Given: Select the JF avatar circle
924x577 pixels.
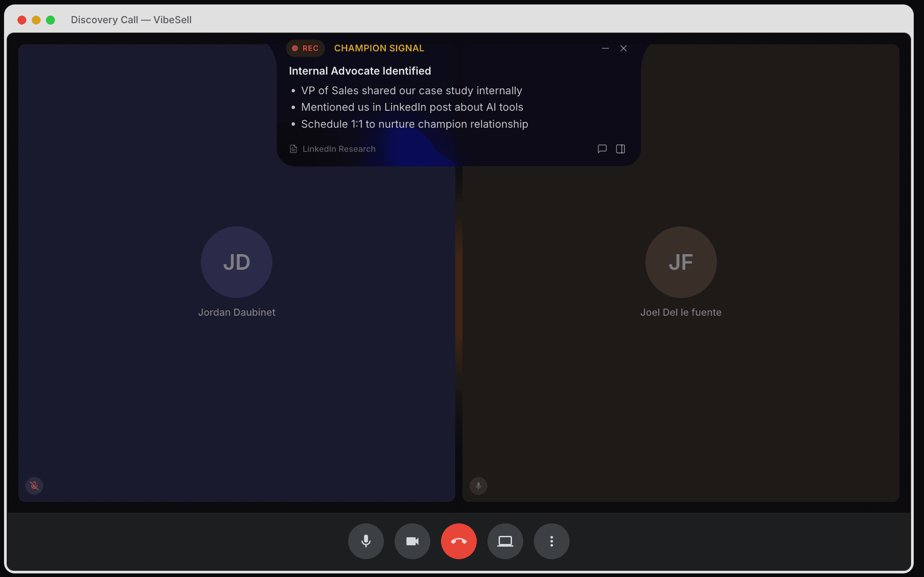Looking at the screenshot, I should point(681,262).
